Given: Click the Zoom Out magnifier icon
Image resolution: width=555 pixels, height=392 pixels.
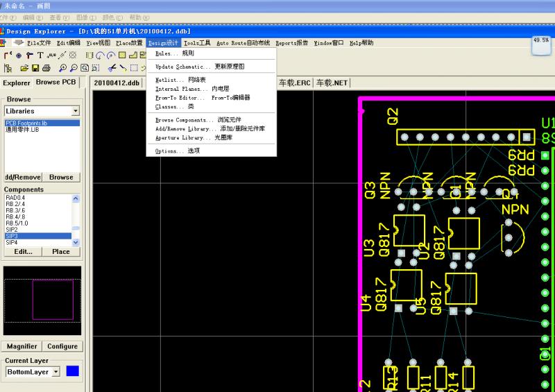Looking at the screenshot, I should click(x=74, y=68).
